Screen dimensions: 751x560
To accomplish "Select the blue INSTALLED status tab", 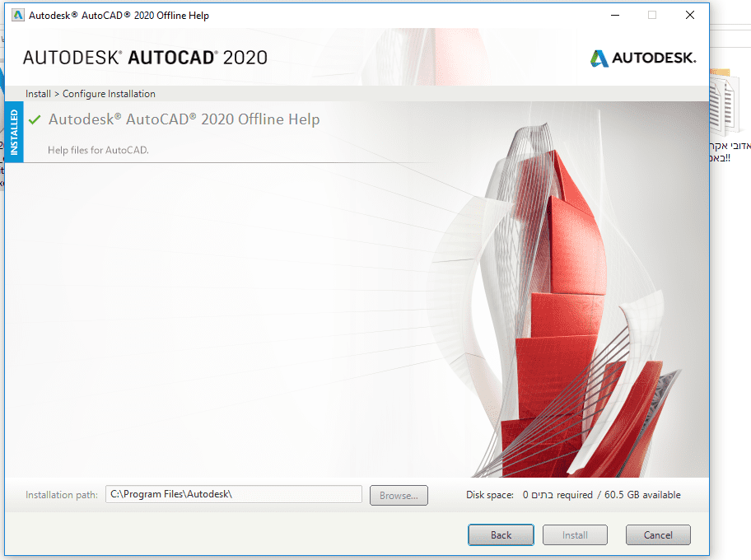I will tap(14, 132).
